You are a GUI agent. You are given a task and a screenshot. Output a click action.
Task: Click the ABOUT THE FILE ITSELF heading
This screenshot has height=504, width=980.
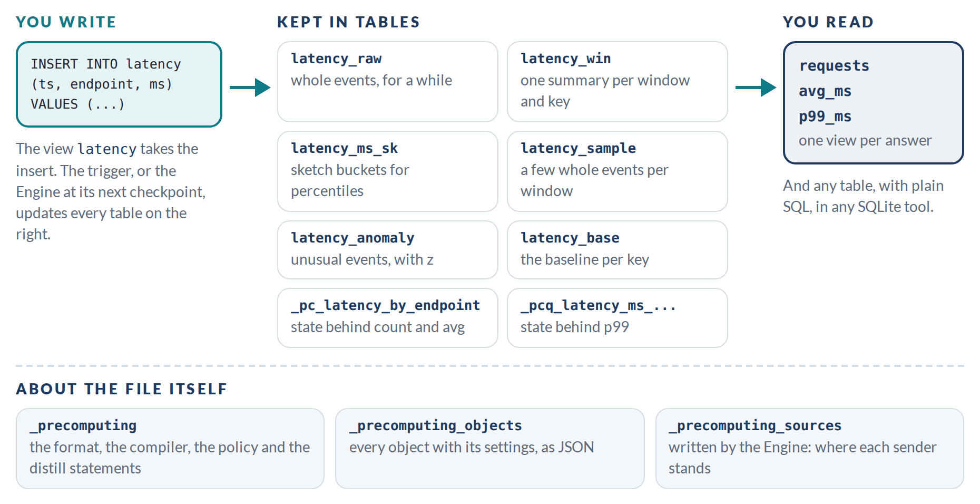point(122,389)
